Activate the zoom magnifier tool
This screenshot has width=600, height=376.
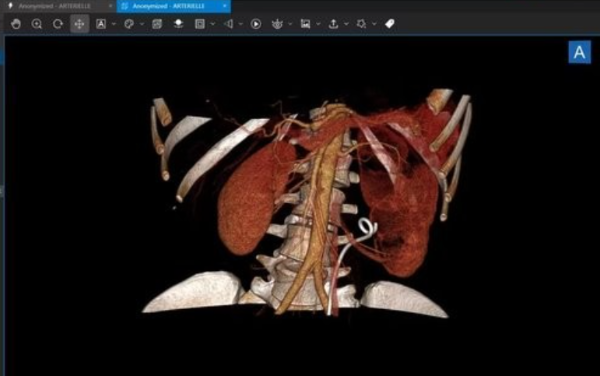tap(37, 24)
